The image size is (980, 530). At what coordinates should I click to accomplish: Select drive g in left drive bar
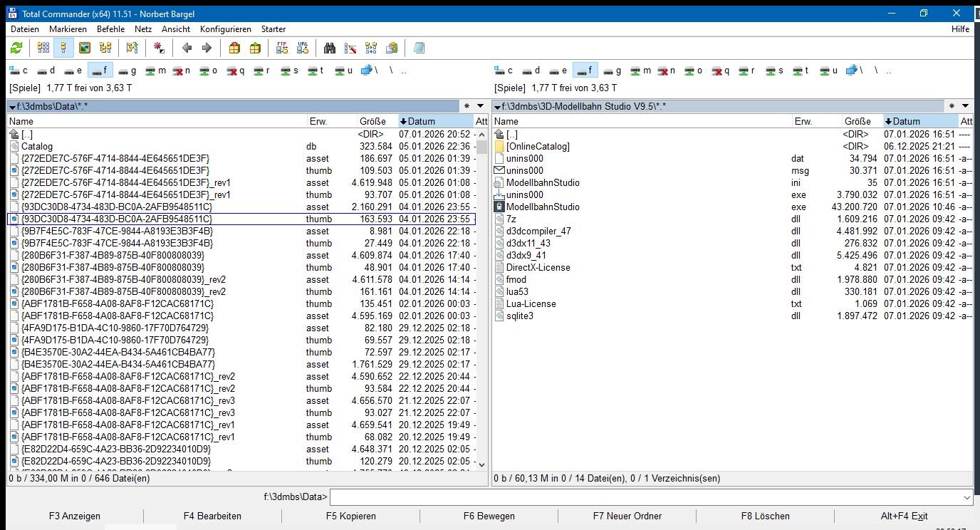click(x=127, y=71)
